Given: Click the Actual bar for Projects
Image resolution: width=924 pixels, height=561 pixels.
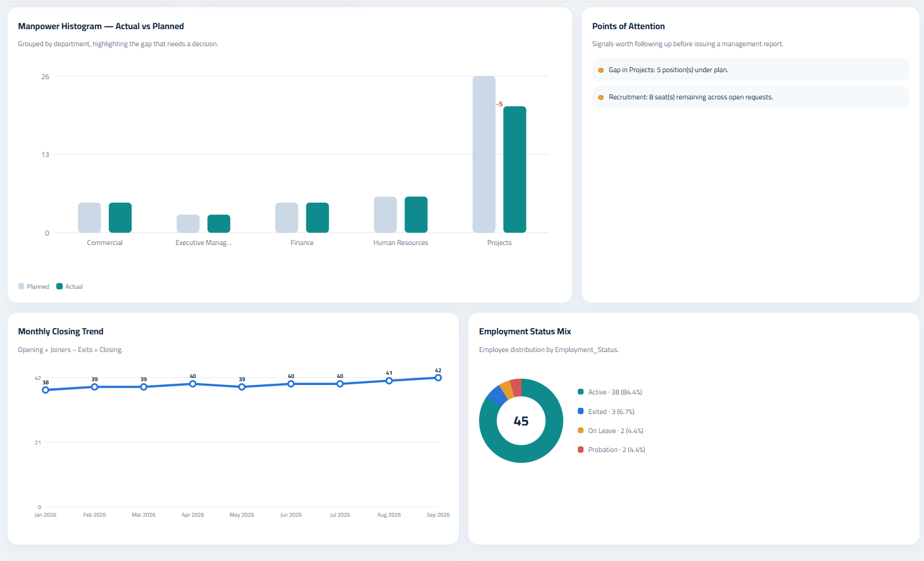Looking at the screenshot, I should pyautogui.click(x=515, y=170).
